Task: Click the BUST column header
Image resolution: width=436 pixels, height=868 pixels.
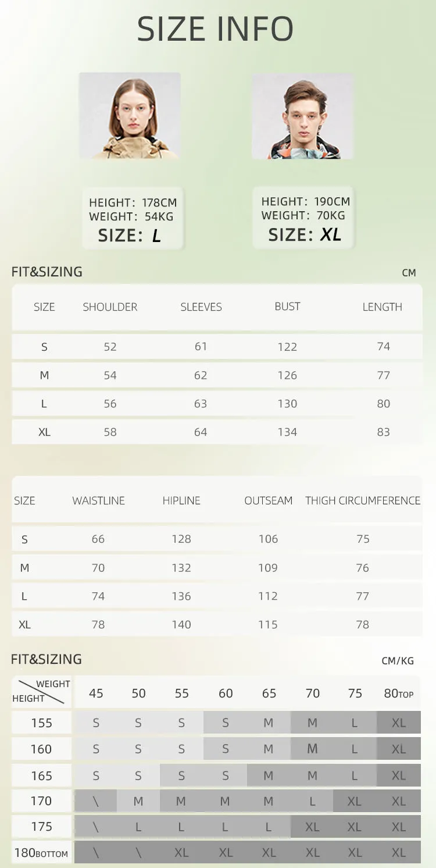Action: pos(287,306)
